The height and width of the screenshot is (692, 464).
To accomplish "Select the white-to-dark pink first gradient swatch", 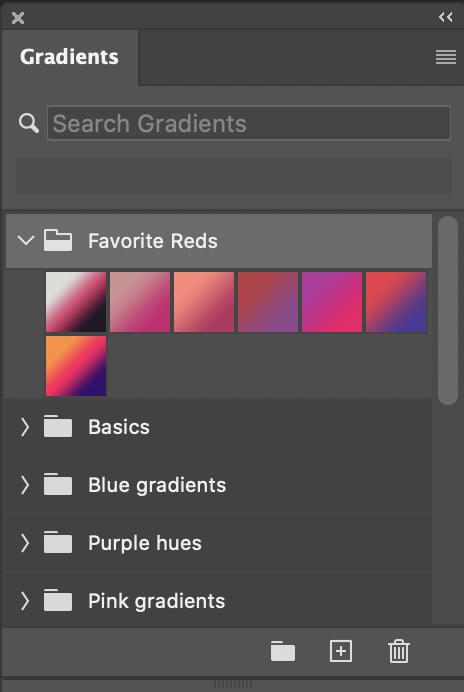I will point(76,302).
